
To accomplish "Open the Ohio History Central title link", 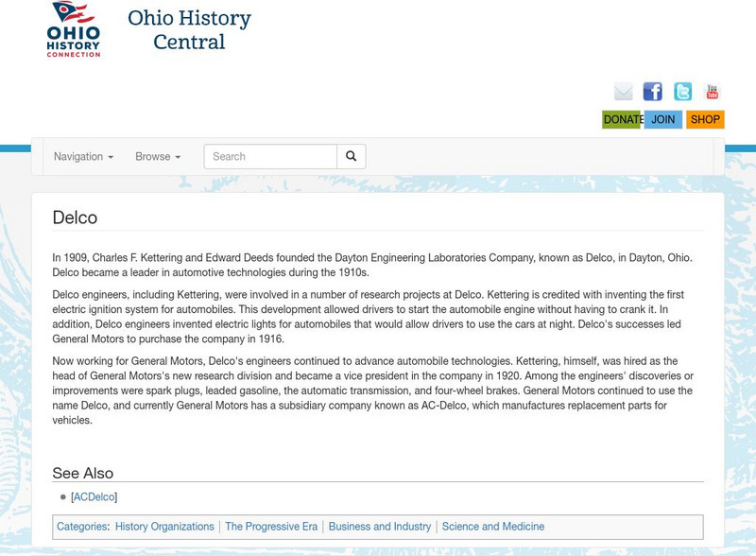I will click(x=189, y=29).
